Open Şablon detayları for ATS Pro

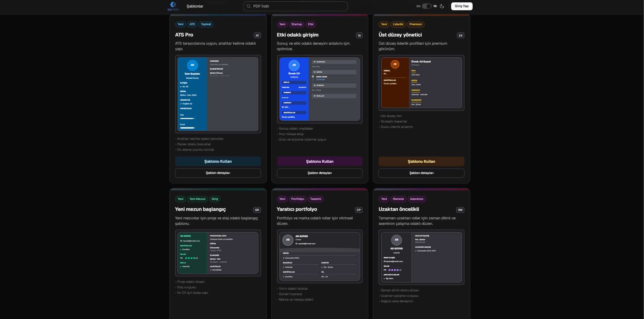tap(218, 173)
